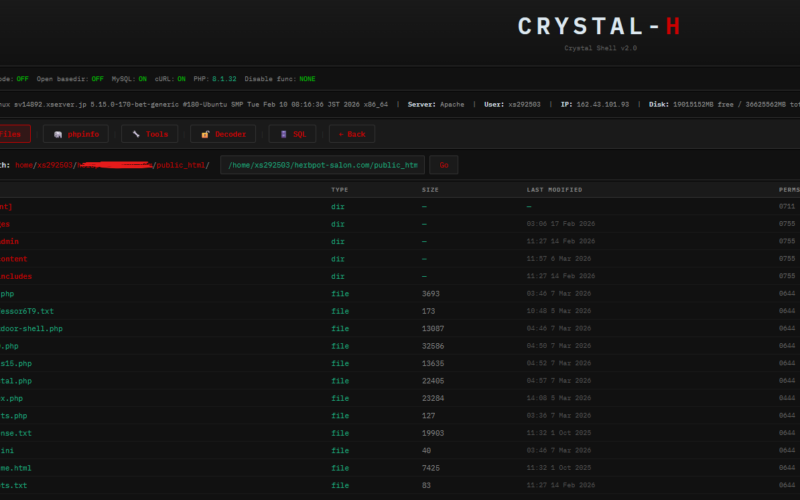Open the directory ending in 'dmin'
800x500 pixels.
(10, 241)
